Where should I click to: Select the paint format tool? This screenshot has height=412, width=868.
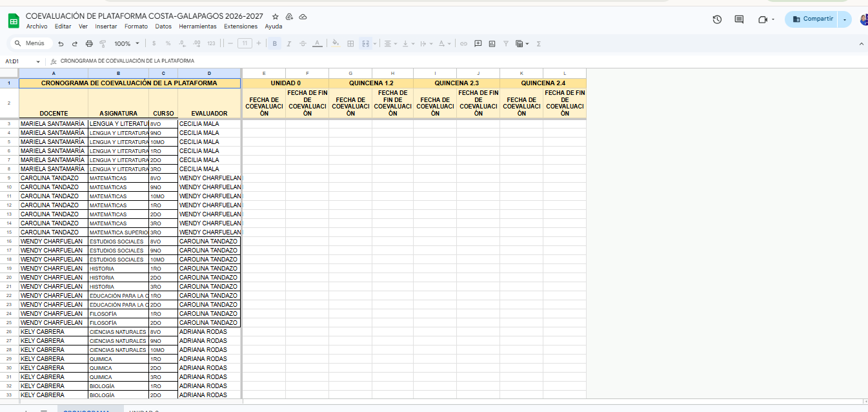103,44
